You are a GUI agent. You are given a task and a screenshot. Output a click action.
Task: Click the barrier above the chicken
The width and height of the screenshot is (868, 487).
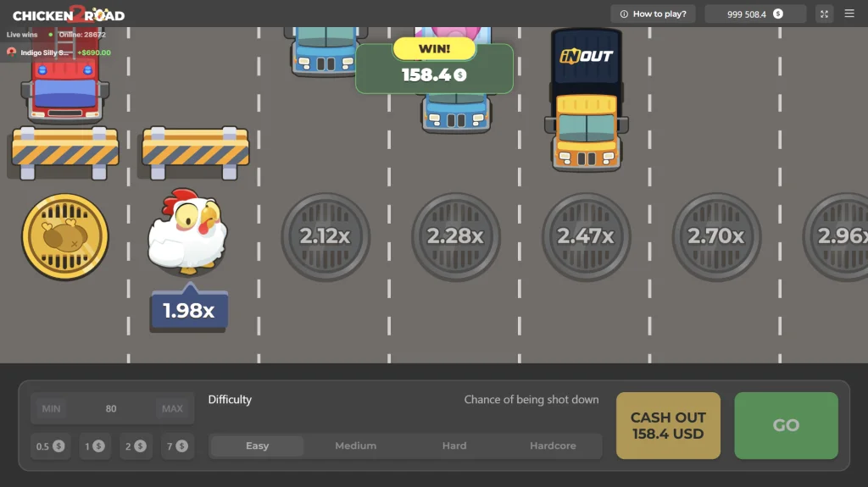click(196, 152)
